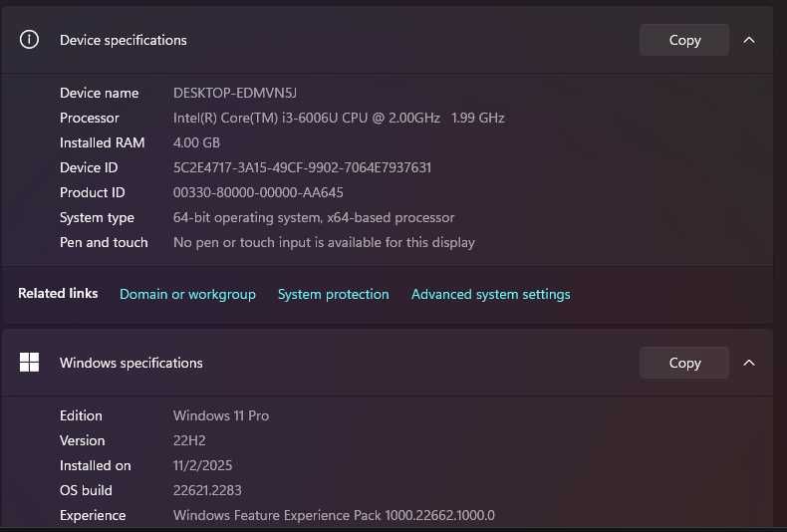Collapse the Device specifications section
This screenshot has height=532, width=787.
click(x=749, y=40)
